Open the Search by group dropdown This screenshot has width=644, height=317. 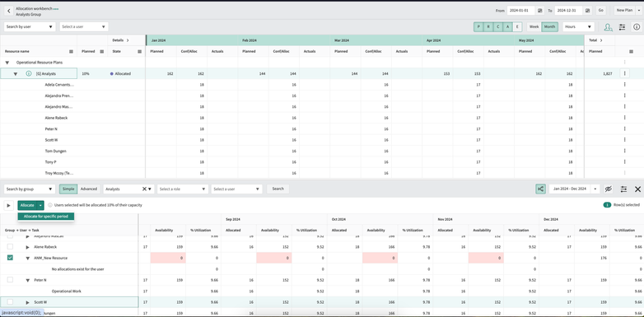point(29,189)
